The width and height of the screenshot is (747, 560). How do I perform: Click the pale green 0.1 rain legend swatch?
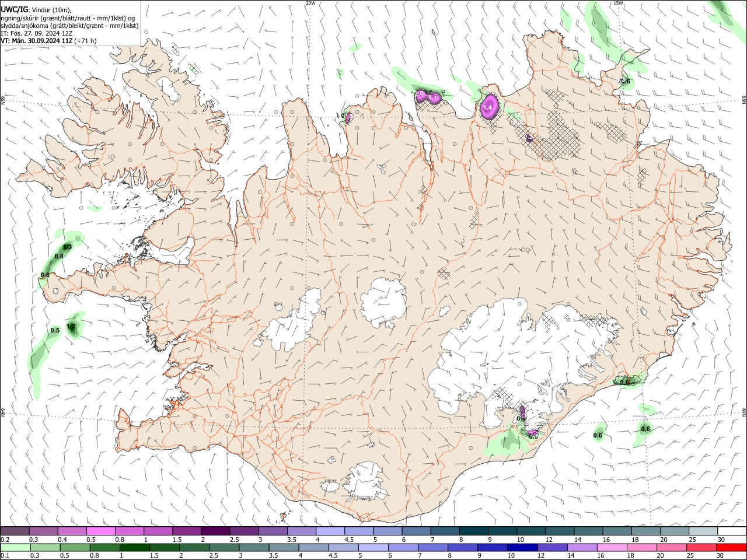pyautogui.click(x=15, y=548)
